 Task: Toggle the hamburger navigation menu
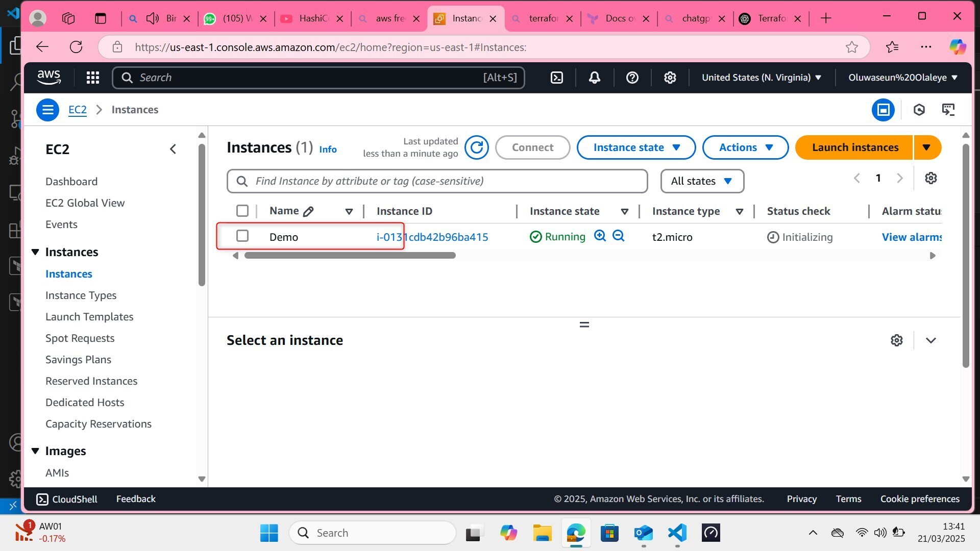(x=47, y=110)
